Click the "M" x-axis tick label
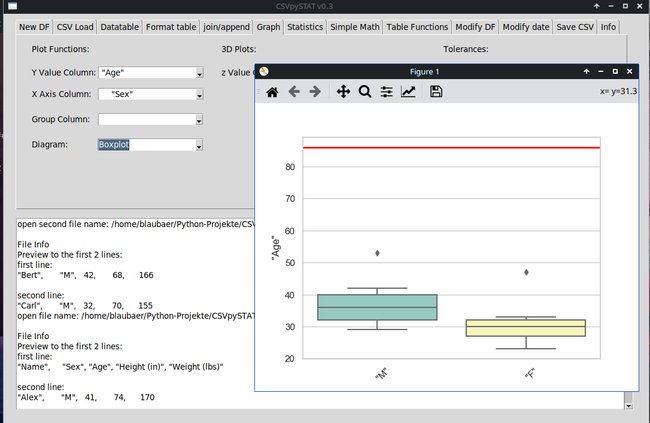The height and width of the screenshot is (423, 650). [381, 373]
